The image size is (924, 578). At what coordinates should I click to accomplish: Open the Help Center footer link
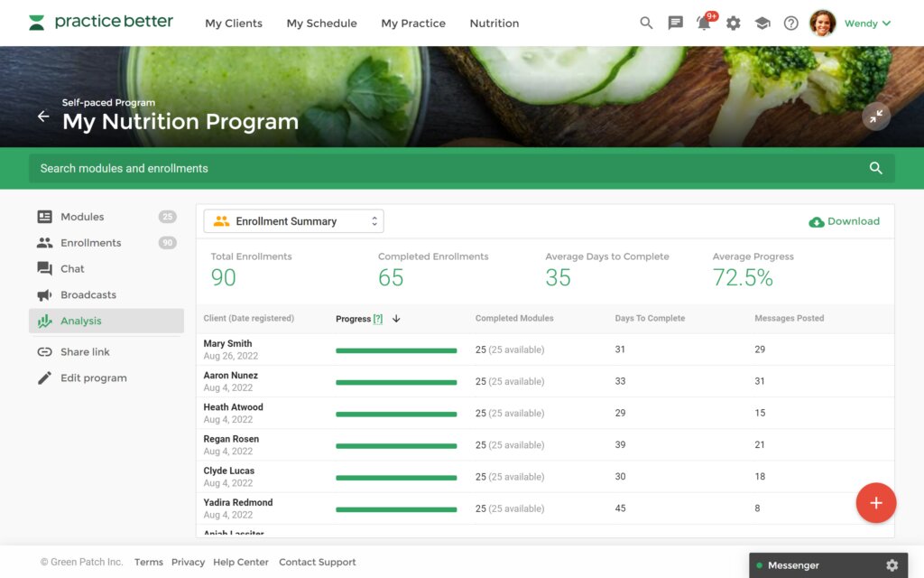[241, 562]
